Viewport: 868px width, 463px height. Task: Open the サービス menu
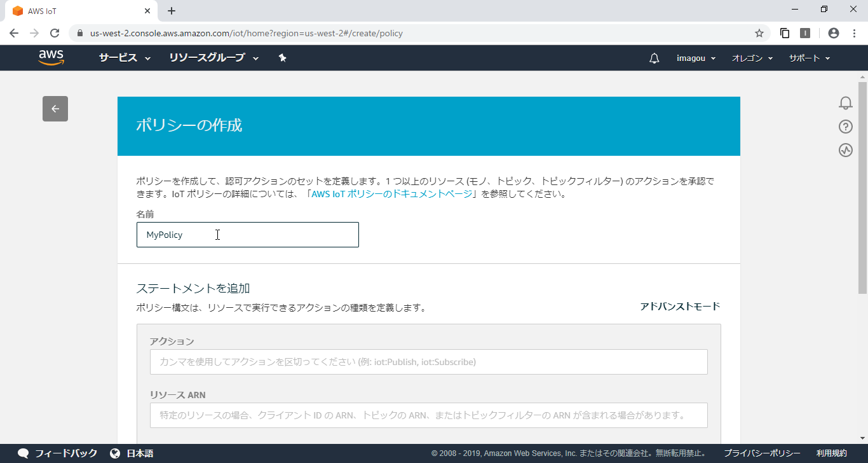tap(119, 57)
